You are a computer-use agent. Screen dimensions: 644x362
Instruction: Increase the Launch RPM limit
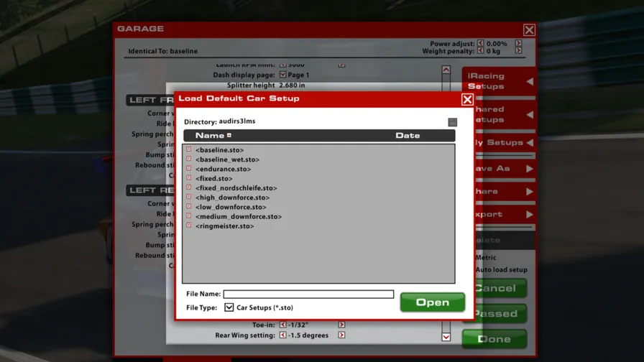pyautogui.click(x=341, y=65)
